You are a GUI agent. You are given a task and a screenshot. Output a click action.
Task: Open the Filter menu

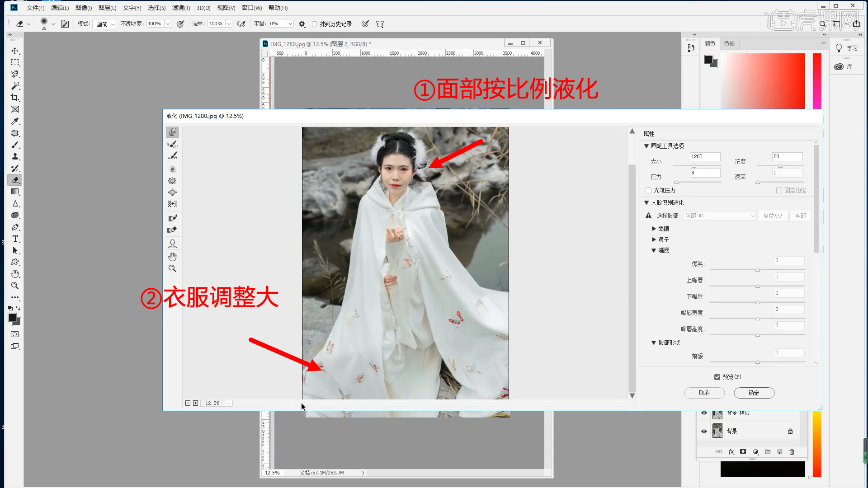pos(181,8)
